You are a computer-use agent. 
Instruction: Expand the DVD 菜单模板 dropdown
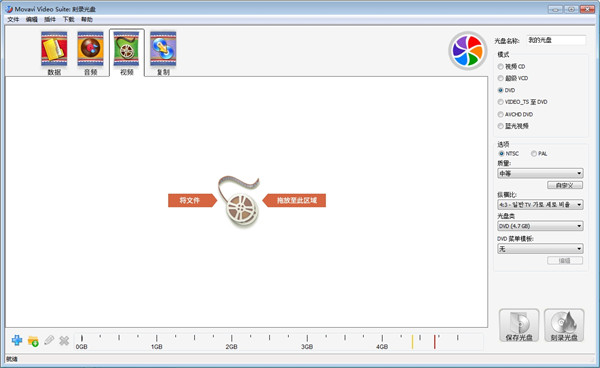(x=540, y=249)
